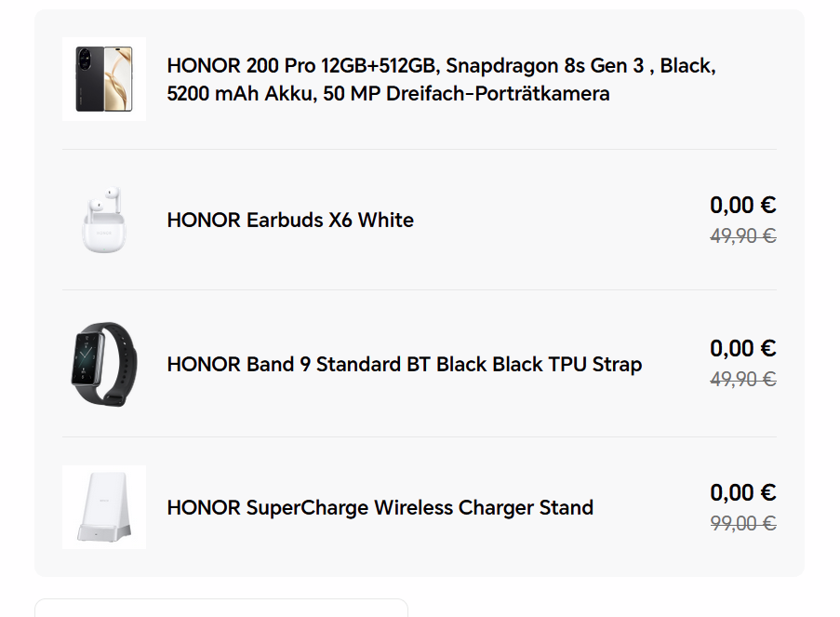The image size is (840, 617).
Task: Open HONOR SuperCharge Wireless Charger Stand title
Action: [380, 508]
